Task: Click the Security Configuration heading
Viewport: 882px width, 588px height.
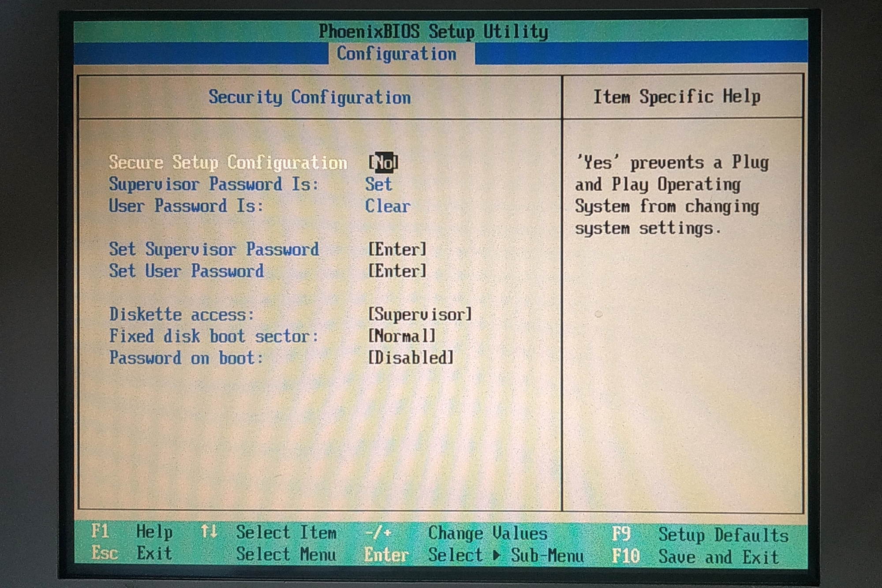Action: 310,97
